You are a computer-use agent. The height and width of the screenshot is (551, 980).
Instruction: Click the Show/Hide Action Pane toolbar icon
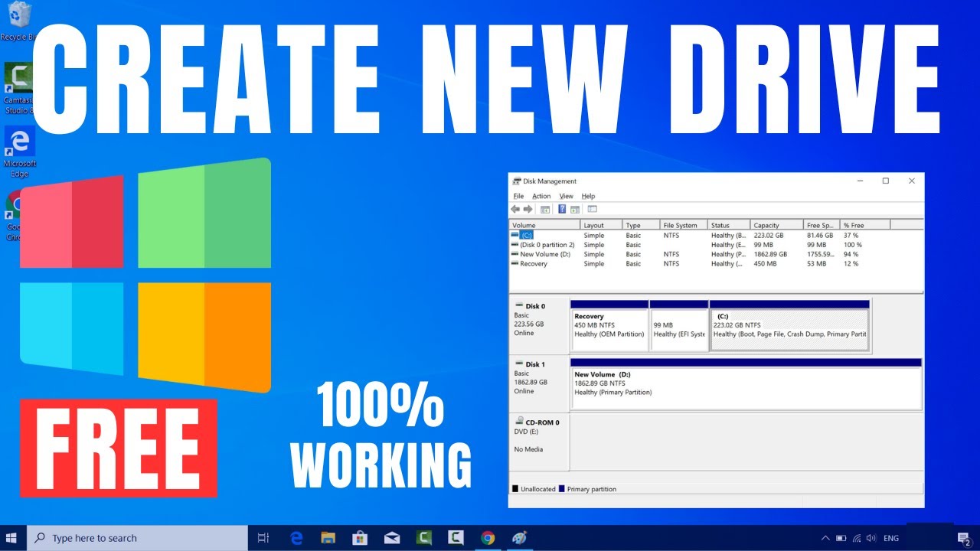point(575,209)
